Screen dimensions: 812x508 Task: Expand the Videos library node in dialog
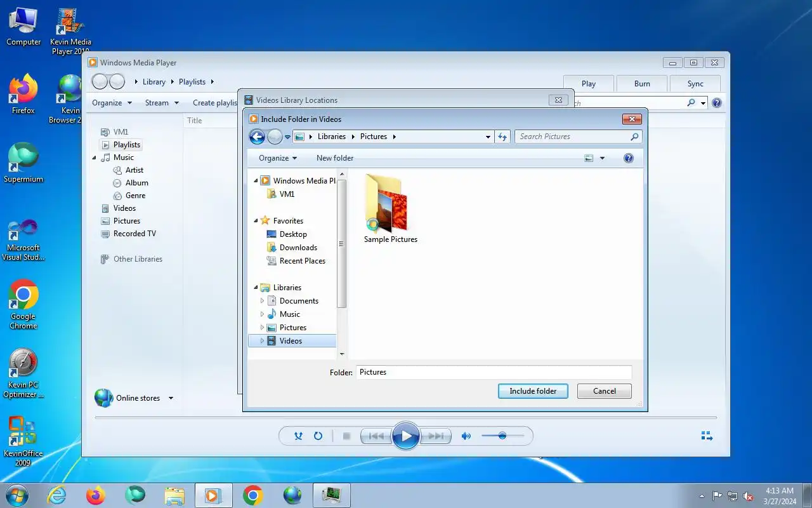point(262,341)
